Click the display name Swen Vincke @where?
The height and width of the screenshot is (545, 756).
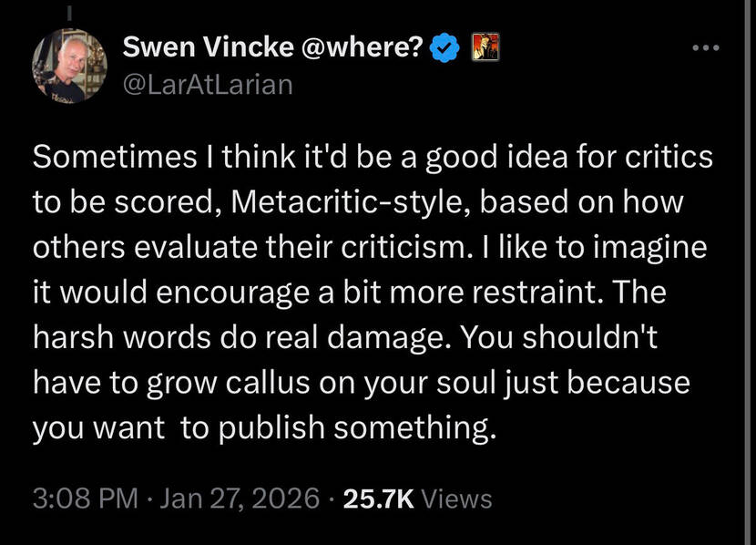271,44
